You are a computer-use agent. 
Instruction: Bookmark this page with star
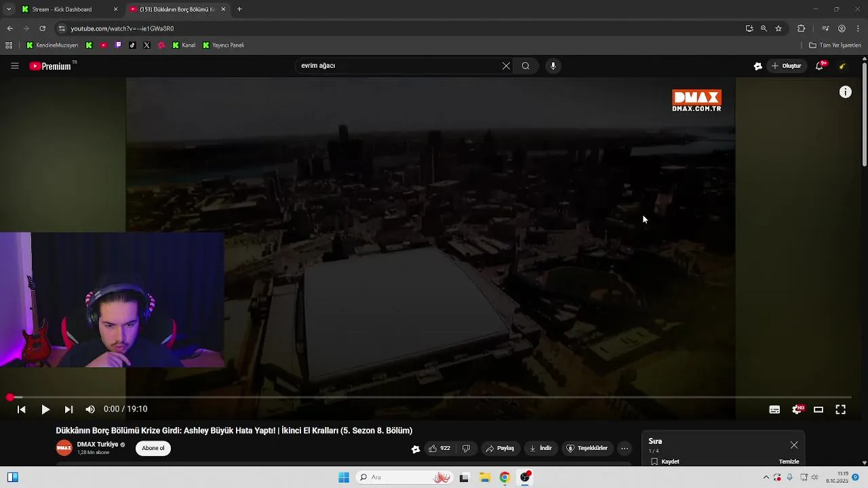pyautogui.click(x=778, y=28)
